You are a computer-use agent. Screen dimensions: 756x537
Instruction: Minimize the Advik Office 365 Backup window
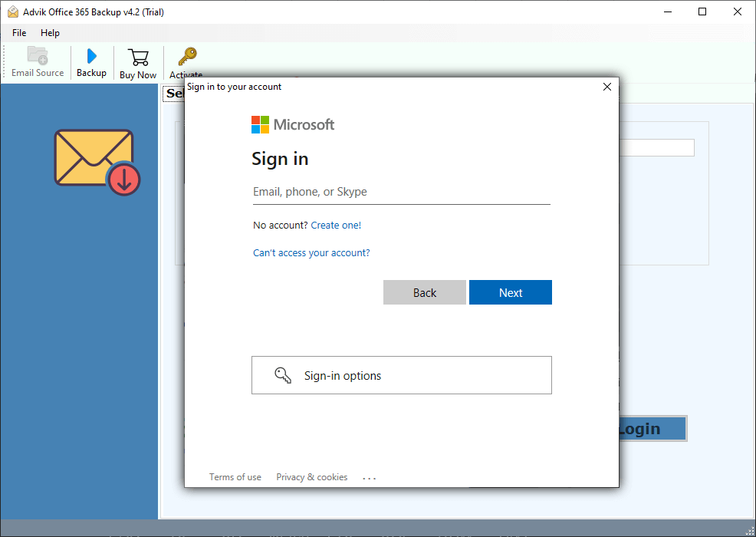[x=667, y=12]
